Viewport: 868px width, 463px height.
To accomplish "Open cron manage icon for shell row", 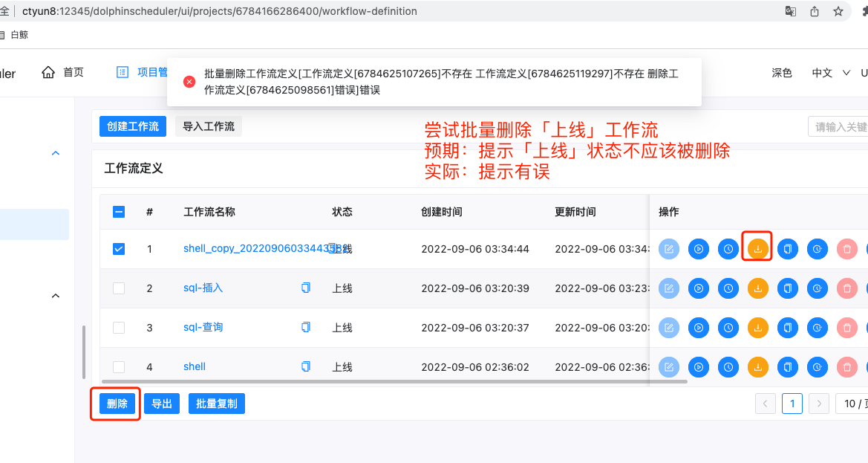I will (x=817, y=366).
